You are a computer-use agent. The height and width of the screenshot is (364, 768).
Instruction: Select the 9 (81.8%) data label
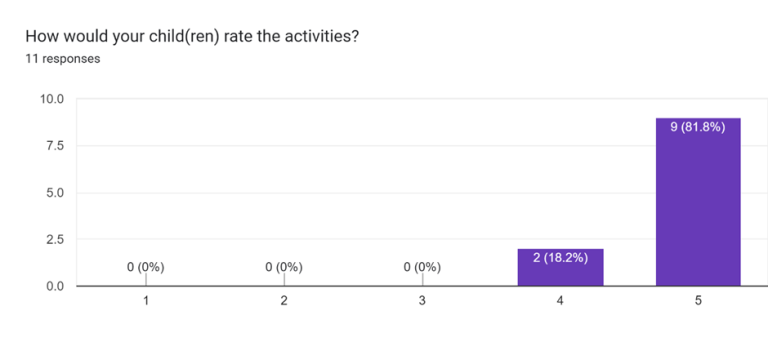coord(698,127)
